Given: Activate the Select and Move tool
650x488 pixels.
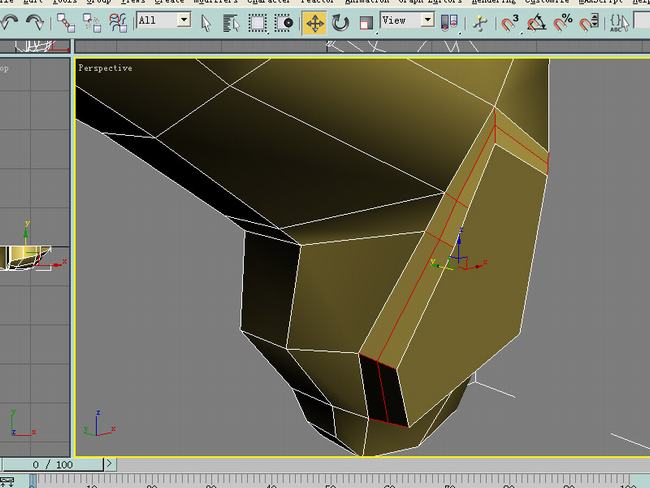Looking at the screenshot, I should point(315,23).
